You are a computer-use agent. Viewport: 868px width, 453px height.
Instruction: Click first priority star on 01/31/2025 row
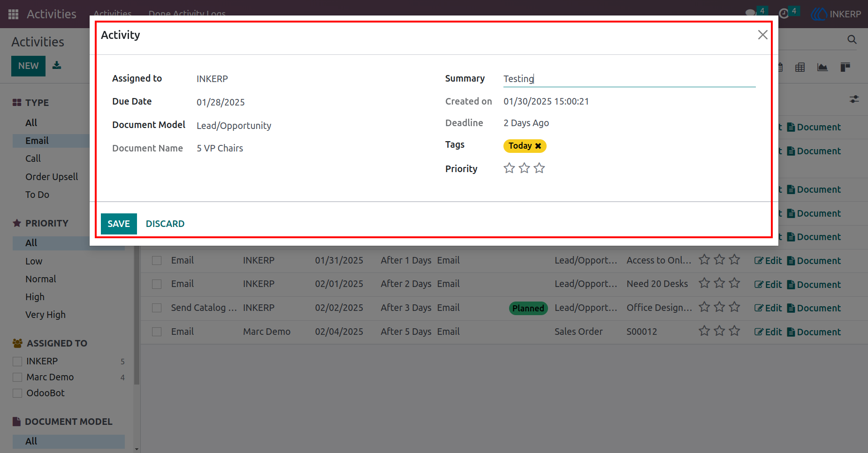[x=704, y=259]
